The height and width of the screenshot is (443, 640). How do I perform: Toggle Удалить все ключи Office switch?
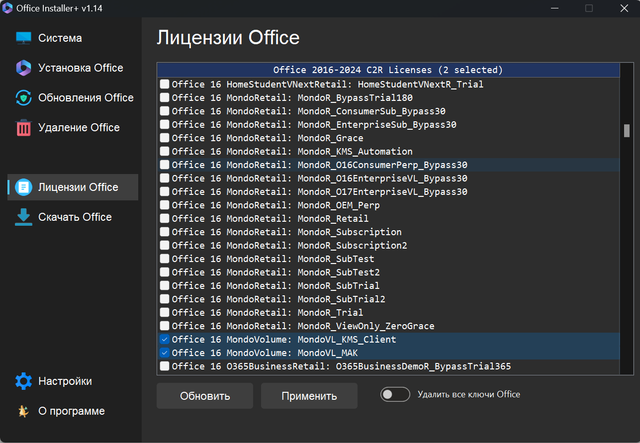(x=395, y=394)
